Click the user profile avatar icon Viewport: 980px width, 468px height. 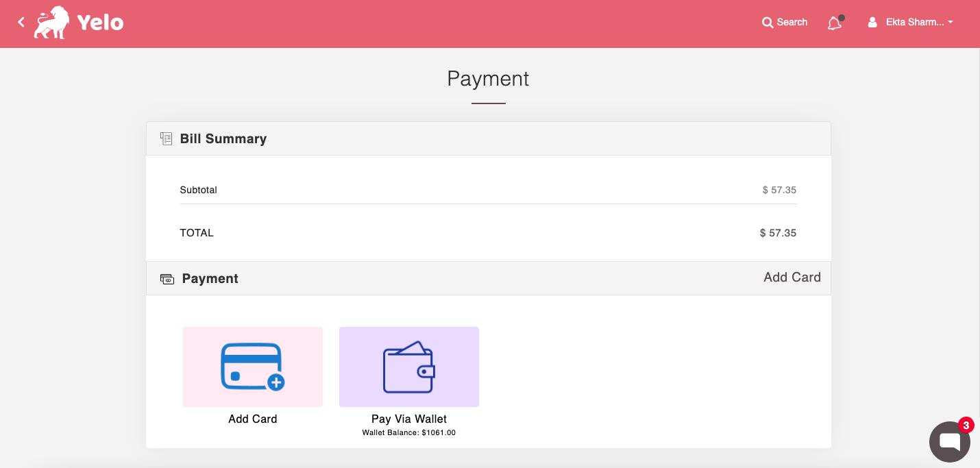(x=872, y=23)
